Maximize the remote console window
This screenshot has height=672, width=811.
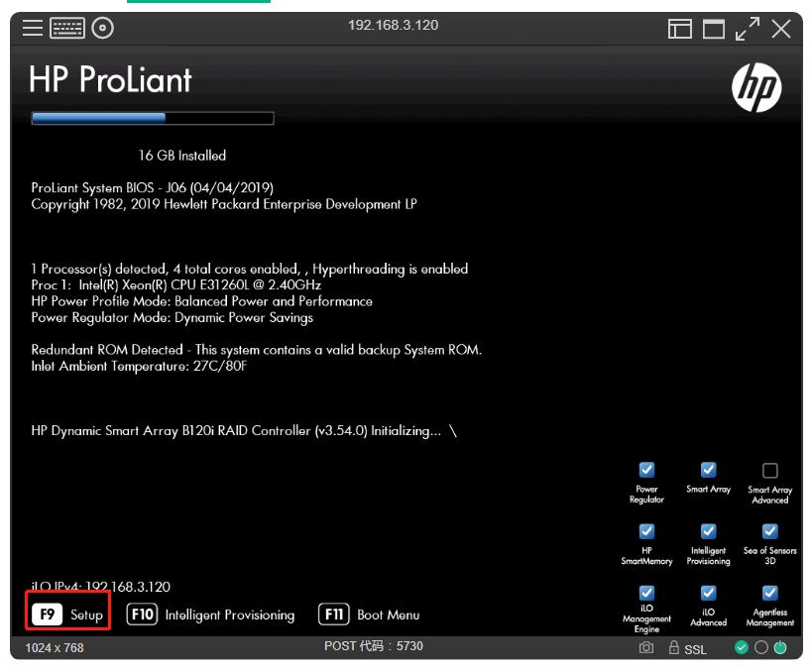click(713, 29)
